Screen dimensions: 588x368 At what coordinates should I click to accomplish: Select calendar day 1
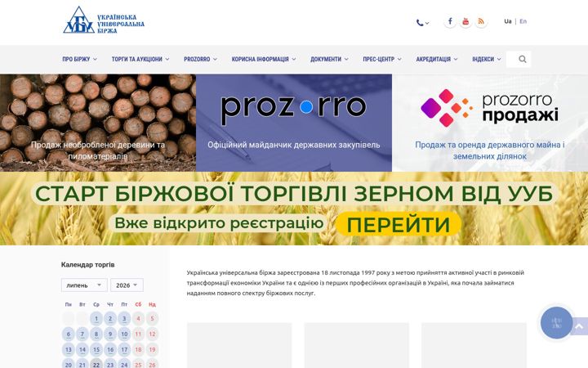point(96,318)
